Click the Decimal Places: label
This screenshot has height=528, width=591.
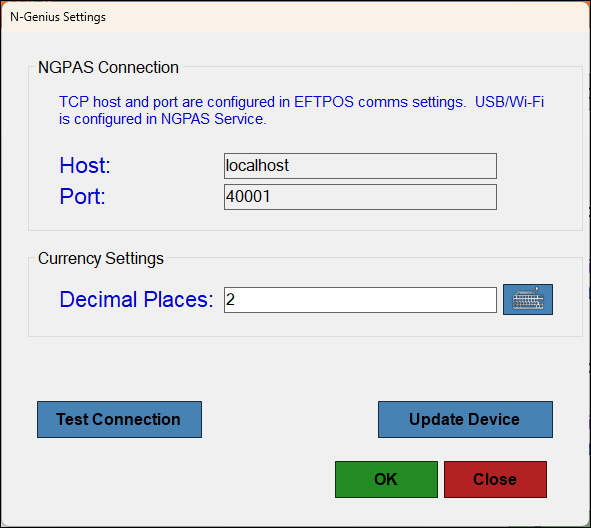click(x=136, y=300)
